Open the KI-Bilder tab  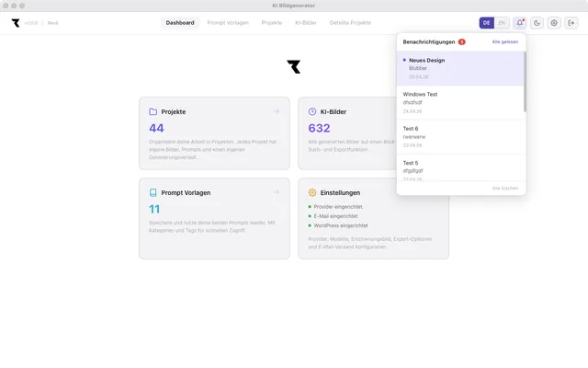tap(306, 23)
